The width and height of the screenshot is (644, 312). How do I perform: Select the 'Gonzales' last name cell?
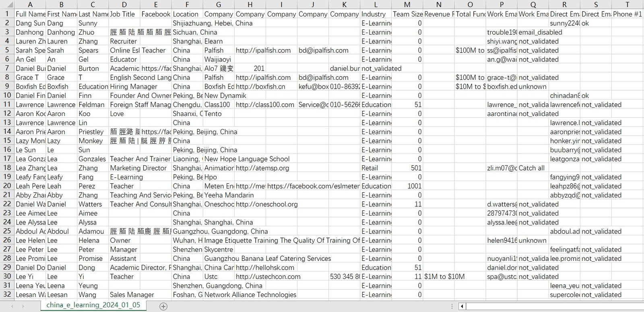point(93,159)
